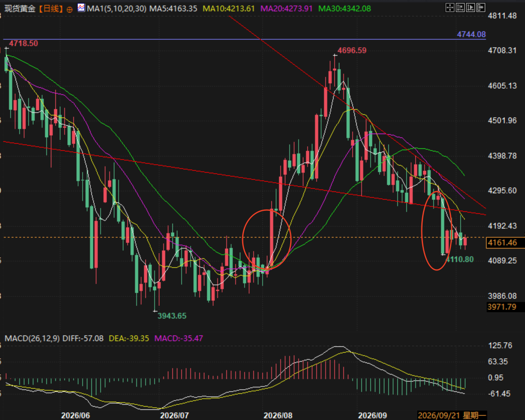Click the 4718.50 high price label
Image resolution: width=525 pixels, height=420 pixels.
click(x=24, y=43)
